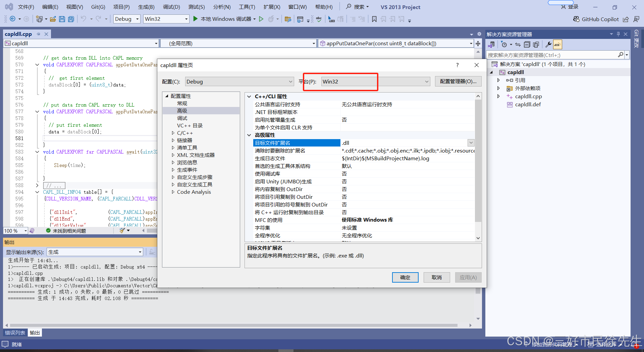This screenshot has width=644, height=352.
Task: Open 配置管理器(O) from the properties dialog
Action: pos(458,81)
